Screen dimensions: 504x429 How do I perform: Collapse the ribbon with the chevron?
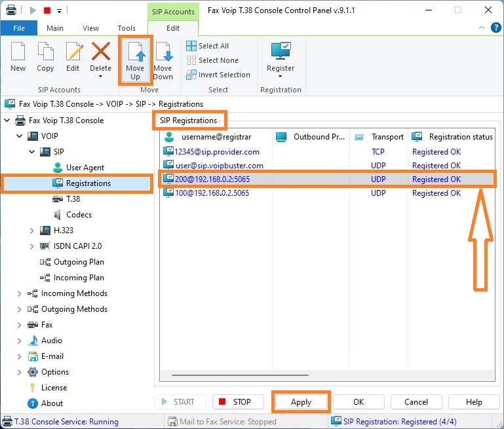click(x=482, y=28)
